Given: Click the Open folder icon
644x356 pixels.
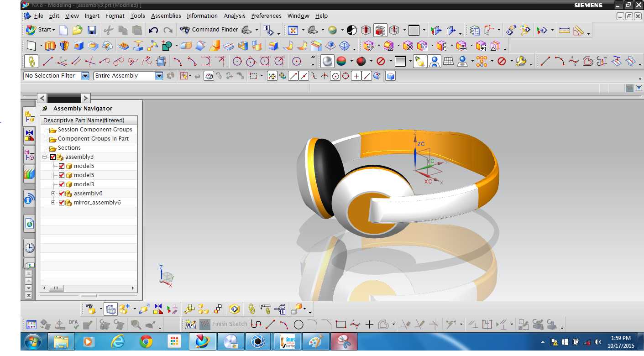Looking at the screenshot, I should point(78,30).
